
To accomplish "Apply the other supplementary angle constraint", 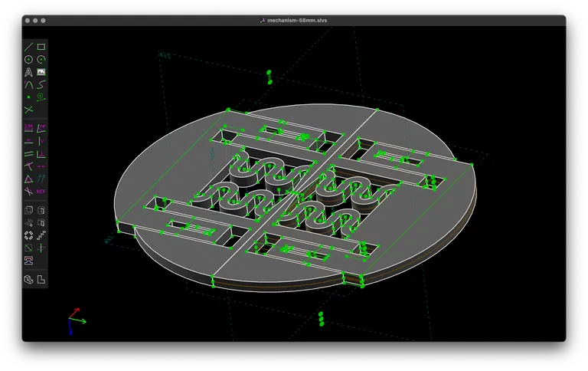I will [28, 192].
